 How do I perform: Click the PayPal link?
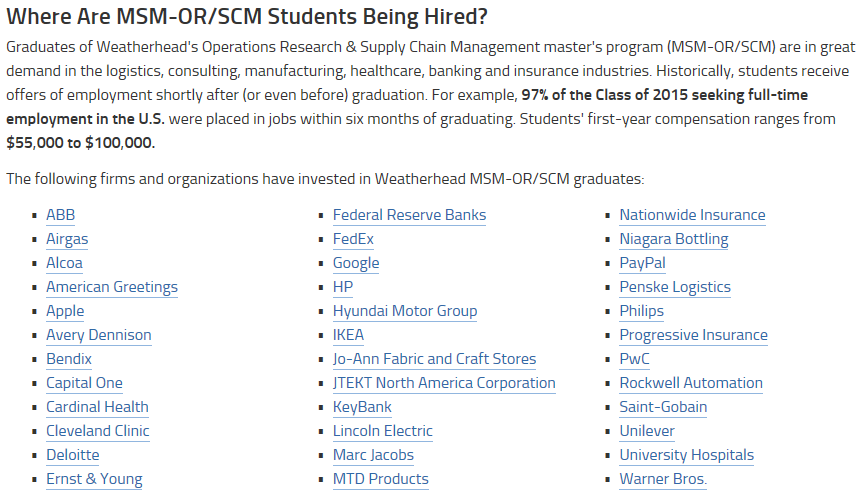[642, 263]
